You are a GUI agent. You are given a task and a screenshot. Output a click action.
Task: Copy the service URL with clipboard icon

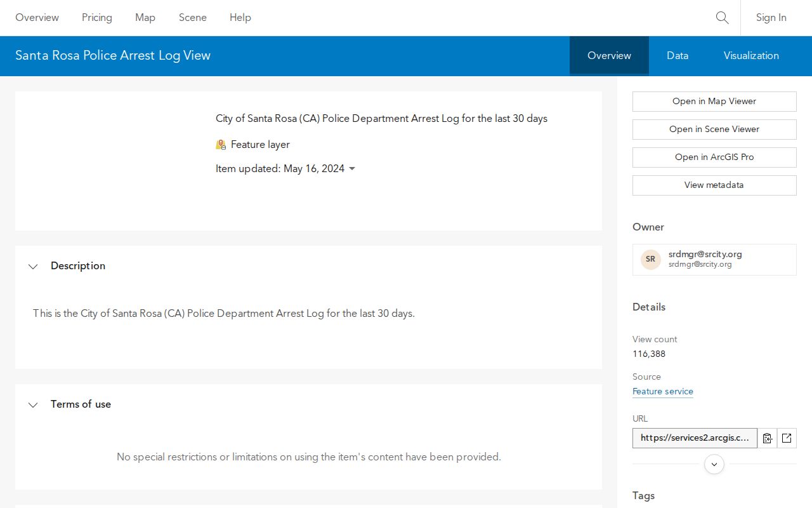[x=767, y=438]
